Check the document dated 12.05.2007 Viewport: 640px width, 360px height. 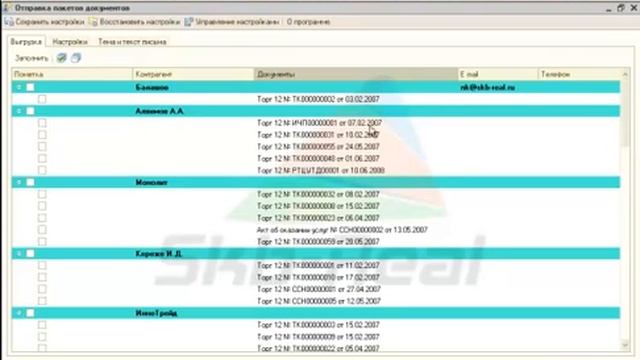point(42,301)
